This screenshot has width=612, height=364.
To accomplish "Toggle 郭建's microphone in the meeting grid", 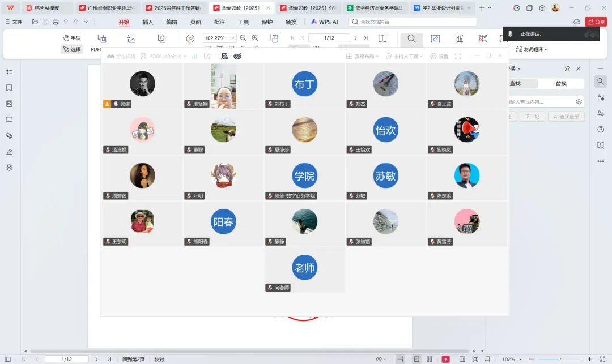I will [x=116, y=104].
